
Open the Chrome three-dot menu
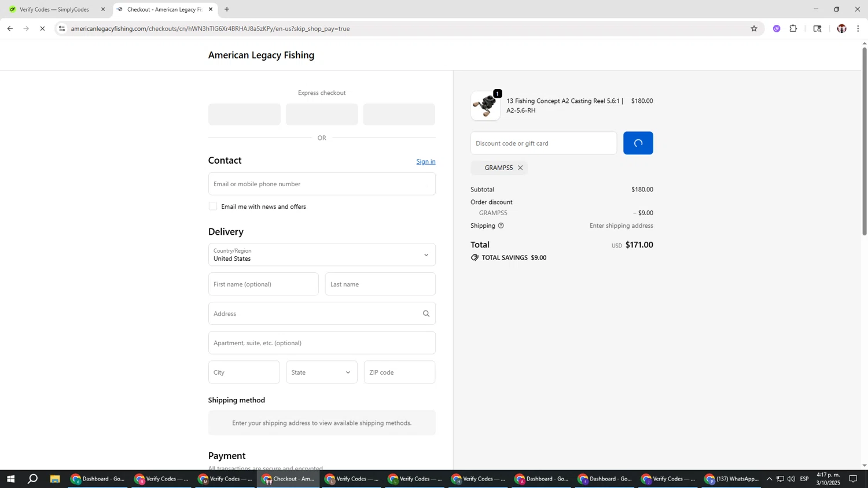pyautogui.click(x=858, y=28)
